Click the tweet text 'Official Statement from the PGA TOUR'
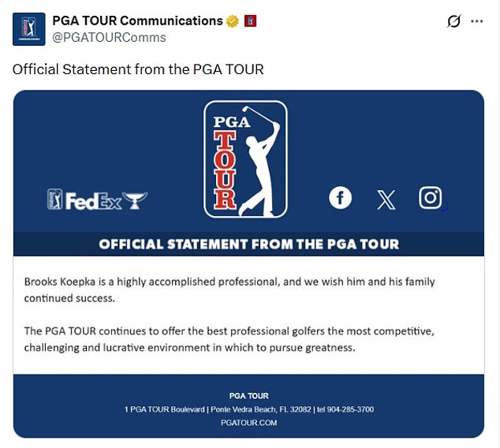 pyautogui.click(x=138, y=69)
